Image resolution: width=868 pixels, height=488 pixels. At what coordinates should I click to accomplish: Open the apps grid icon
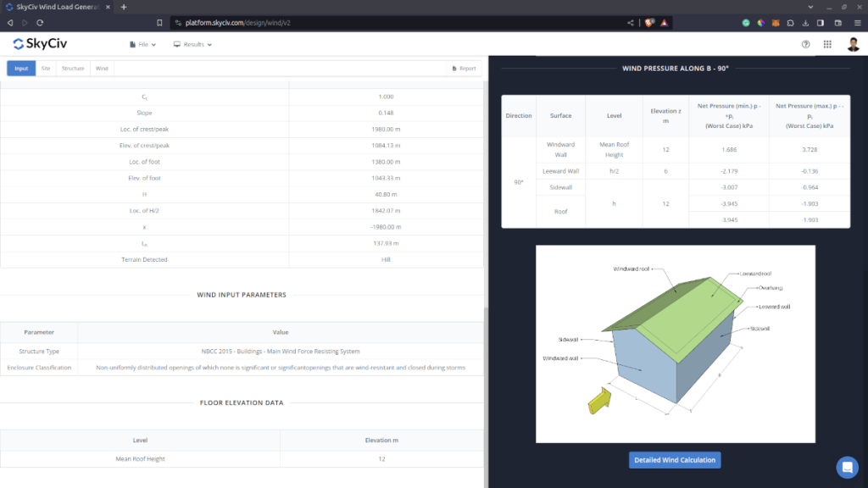[x=827, y=44]
